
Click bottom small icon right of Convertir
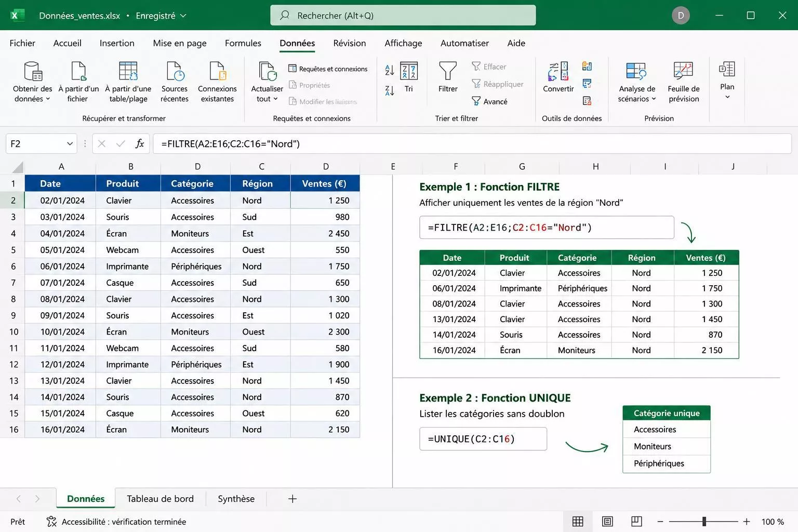click(x=587, y=101)
